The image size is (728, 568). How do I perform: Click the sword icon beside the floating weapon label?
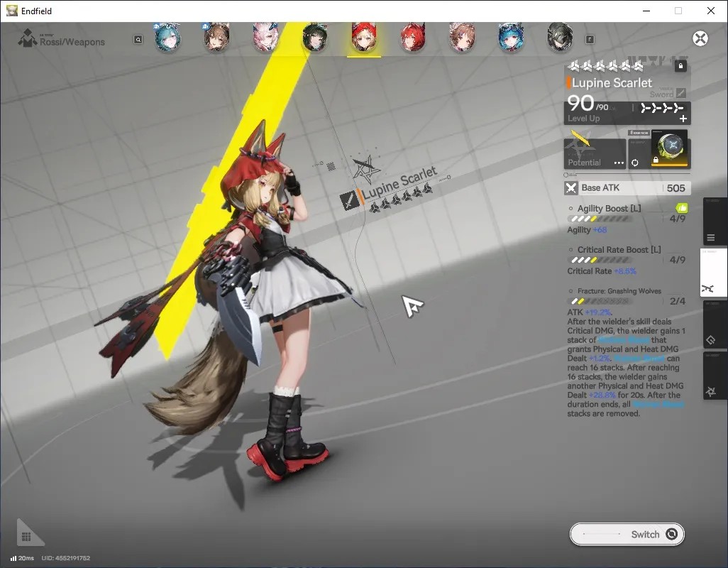pos(349,200)
